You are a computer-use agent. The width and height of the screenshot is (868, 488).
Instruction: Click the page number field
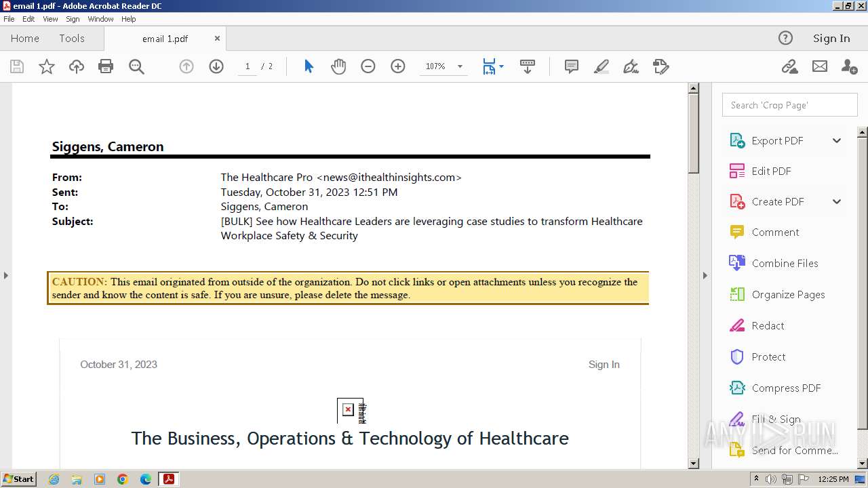tap(248, 66)
